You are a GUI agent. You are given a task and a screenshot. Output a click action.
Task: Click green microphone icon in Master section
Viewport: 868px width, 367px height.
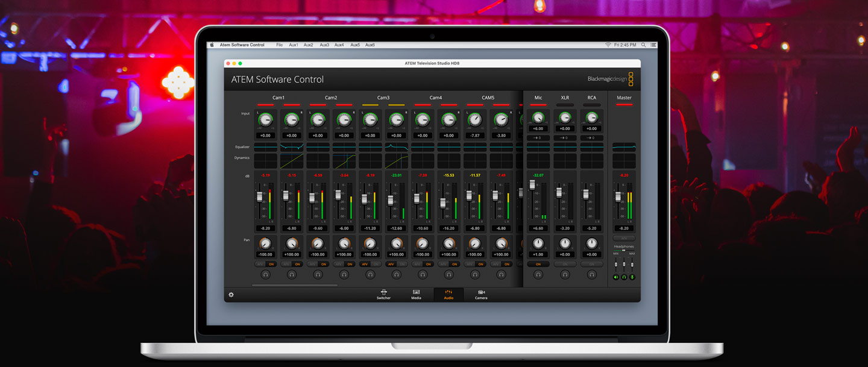(x=632, y=277)
